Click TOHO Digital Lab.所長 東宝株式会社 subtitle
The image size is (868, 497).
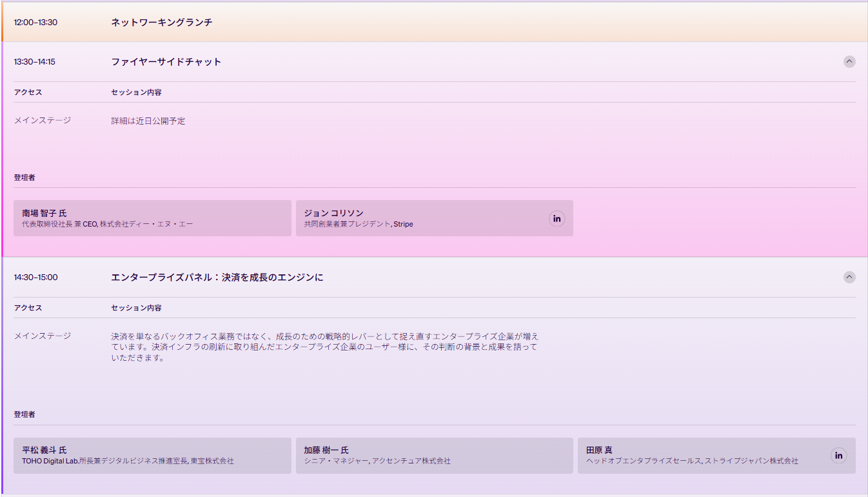128,462
